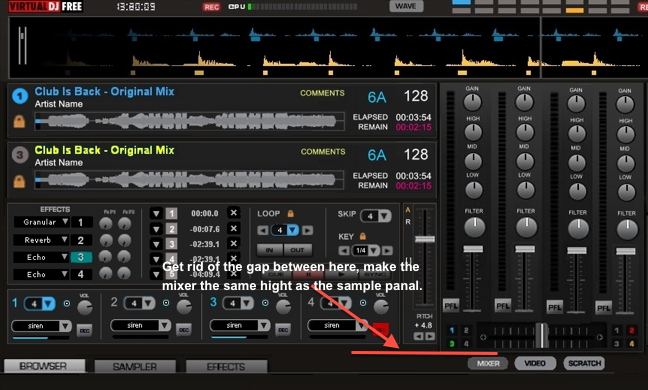The width and height of the screenshot is (648, 390).
Task: Click the lock icon next to LOOP
Action: point(291,214)
